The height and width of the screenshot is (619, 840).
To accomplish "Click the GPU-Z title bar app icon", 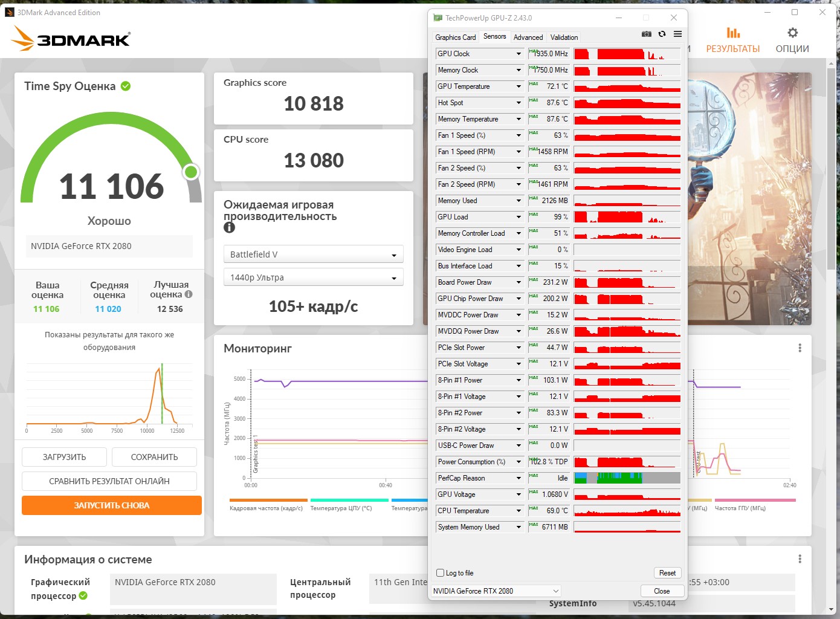I will [x=438, y=18].
